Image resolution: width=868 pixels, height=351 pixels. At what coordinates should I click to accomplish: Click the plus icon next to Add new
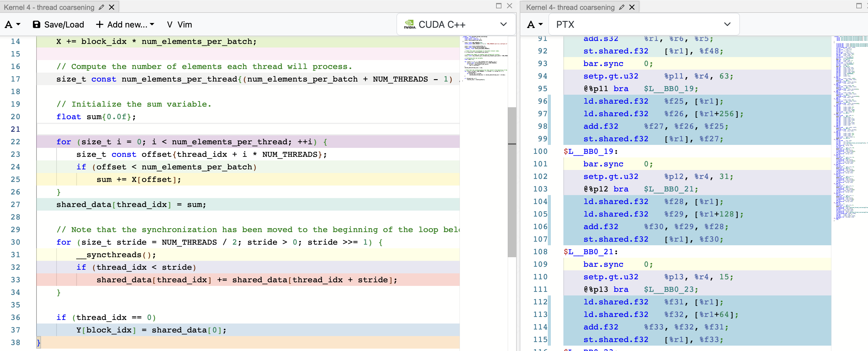point(99,24)
